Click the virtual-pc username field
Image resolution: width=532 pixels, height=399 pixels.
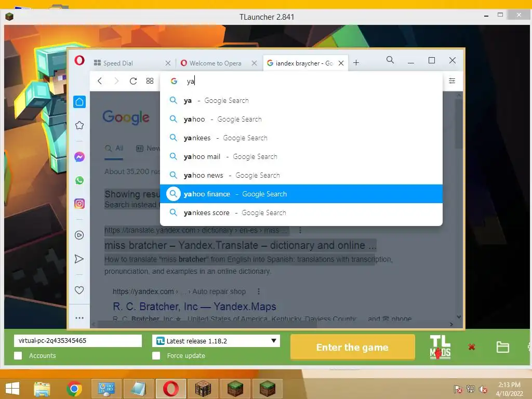pos(78,341)
